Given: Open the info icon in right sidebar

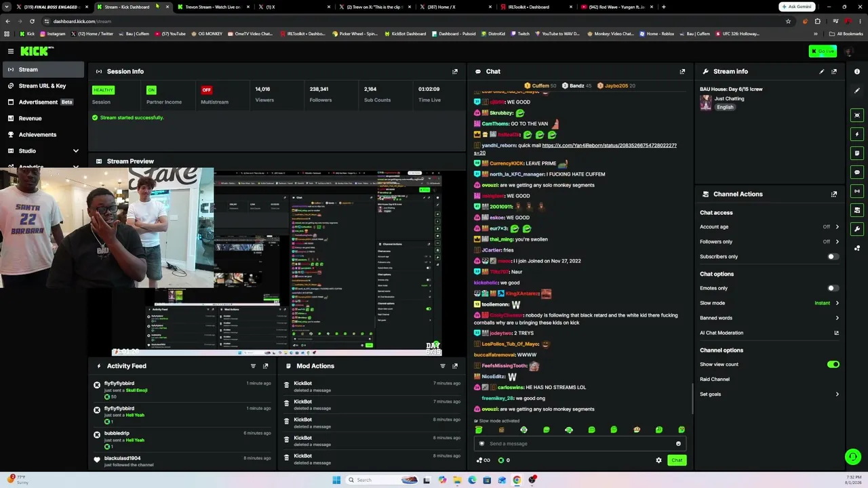Looking at the screenshot, I should point(857,71).
